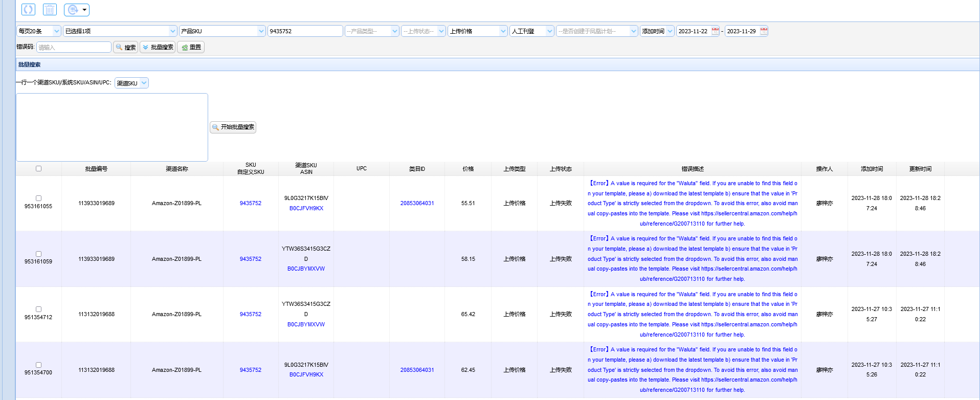Open the 上传状态 upload status dropdown
The image size is (980, 400).
click(424, 31)
